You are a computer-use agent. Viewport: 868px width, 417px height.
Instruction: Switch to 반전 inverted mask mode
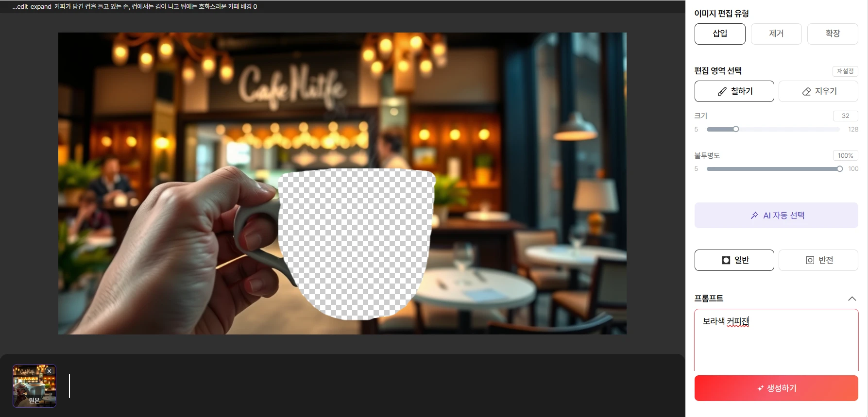click(x=818, y=260)
